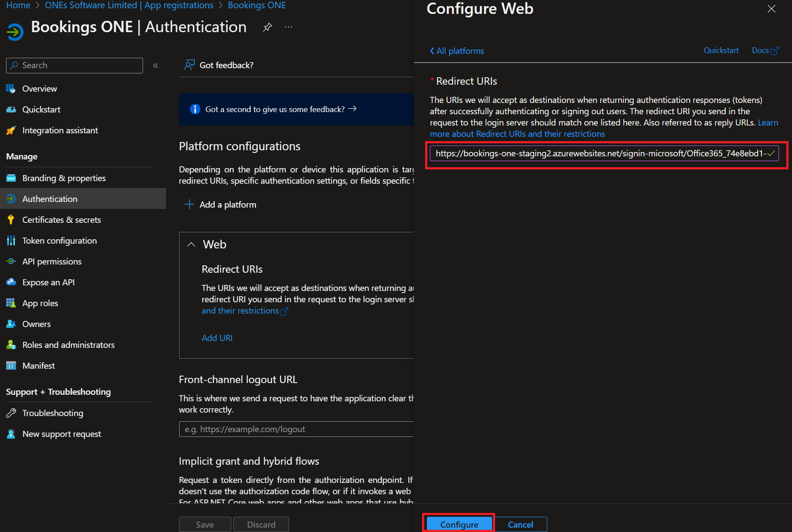Click the Token configuration icon
This screenshot has height=532, width=792.
click(11, 241)
